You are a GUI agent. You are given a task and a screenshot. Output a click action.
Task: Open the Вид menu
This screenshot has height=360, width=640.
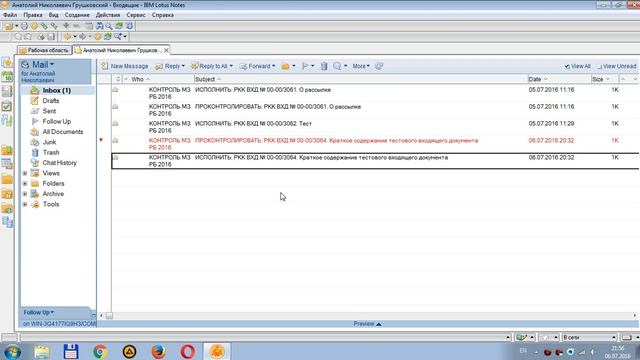(x=53, y=15)
